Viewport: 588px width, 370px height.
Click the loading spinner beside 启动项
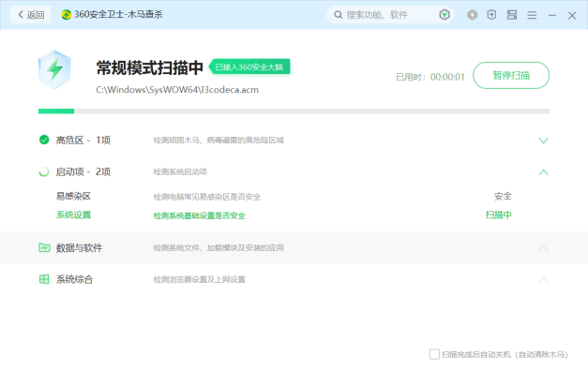tap(44, 172)
